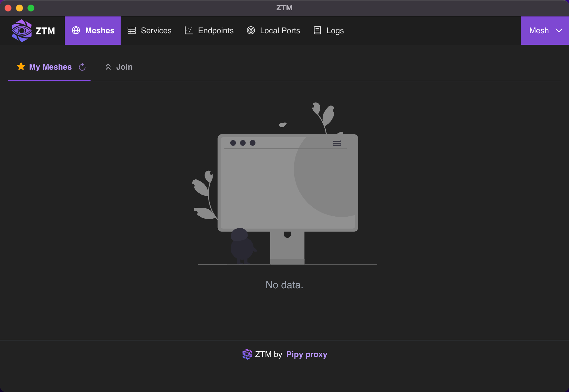Click the document Logs icon

click(x=317, y=31)
